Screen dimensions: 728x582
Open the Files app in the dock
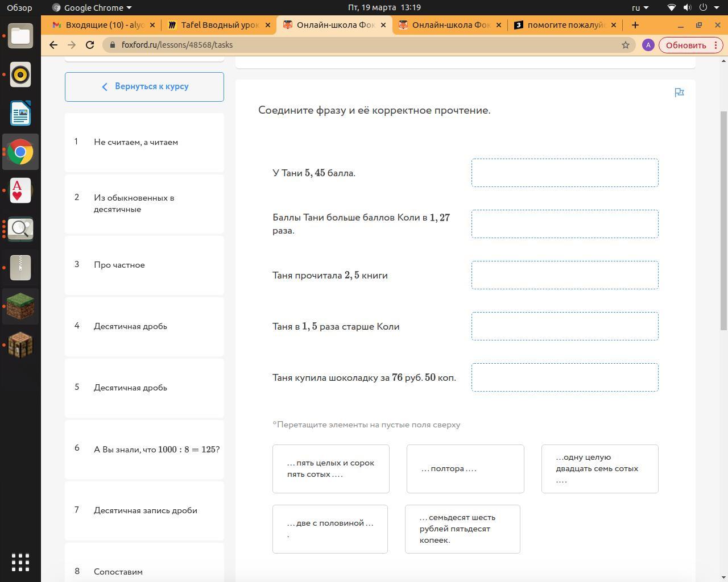point(20,36)
